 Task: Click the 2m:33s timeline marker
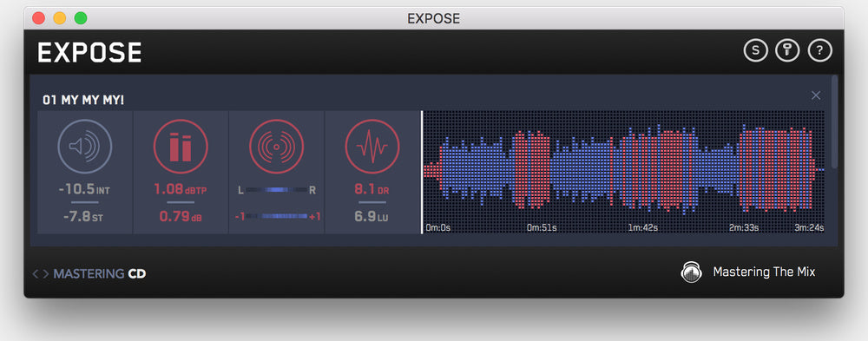click(744, 227)
